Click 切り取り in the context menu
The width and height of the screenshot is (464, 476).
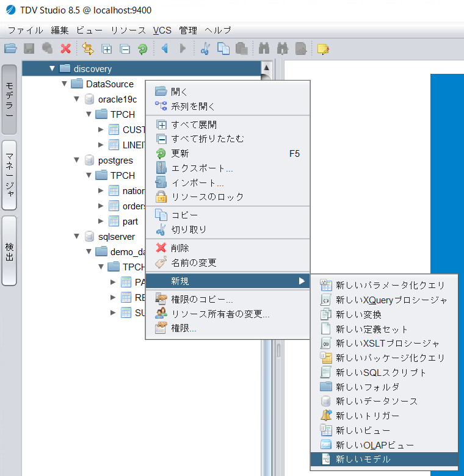click(x=228, y=229)
